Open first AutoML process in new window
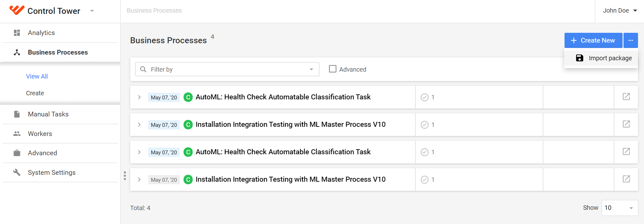The image size is (644, 224). (x=626, y=97)
